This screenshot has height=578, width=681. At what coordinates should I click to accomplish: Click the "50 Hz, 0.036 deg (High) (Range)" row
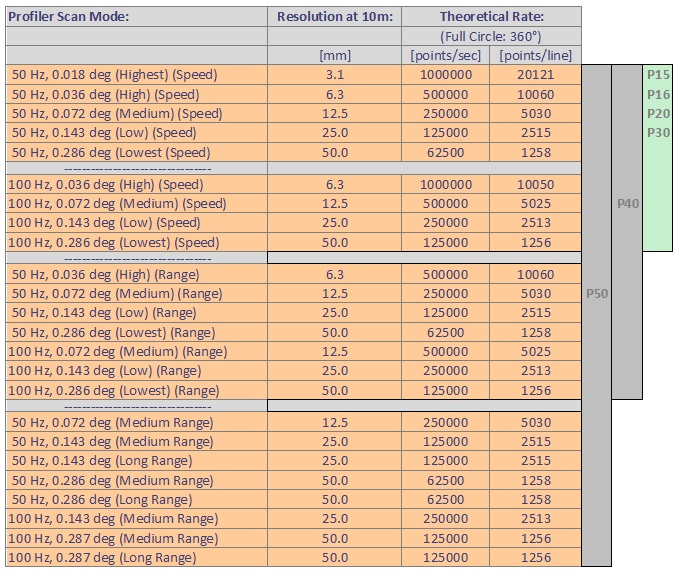point(105,274)
